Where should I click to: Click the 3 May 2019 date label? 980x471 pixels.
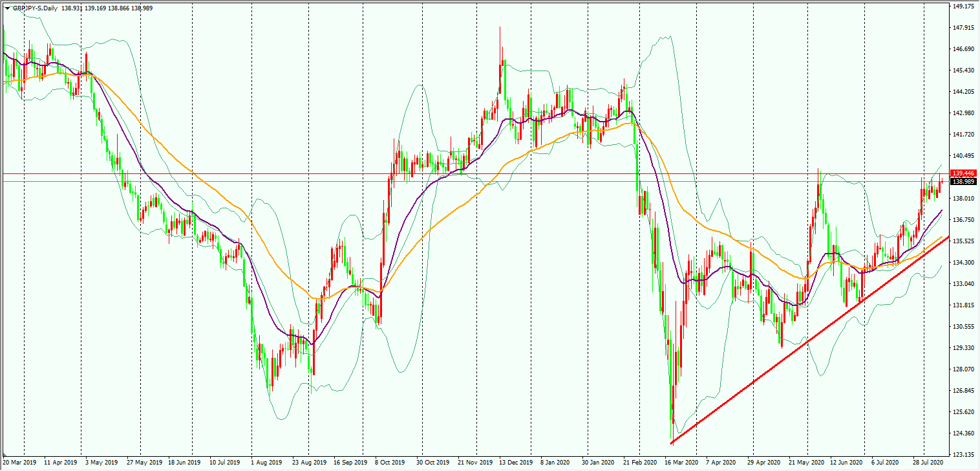tap(96, 463)
